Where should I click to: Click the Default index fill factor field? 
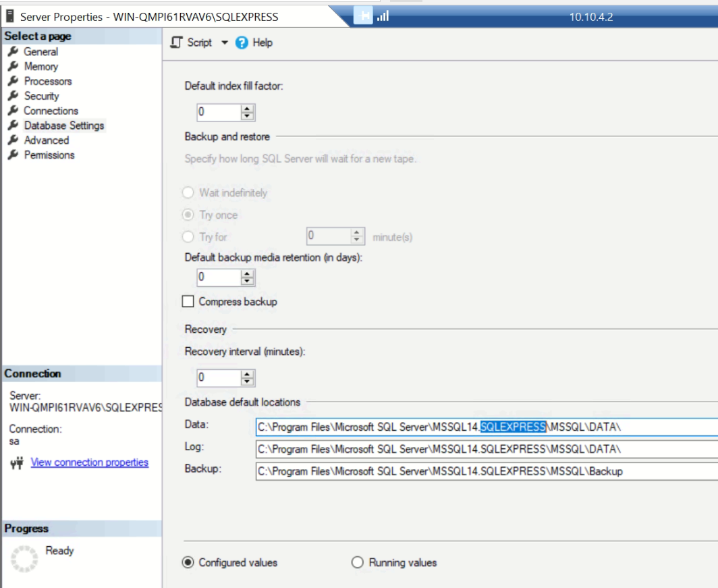click(219, 112)
